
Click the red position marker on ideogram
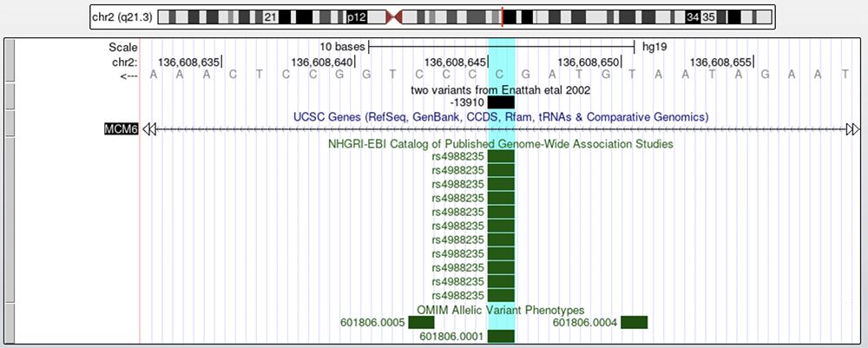coord(502,16)
